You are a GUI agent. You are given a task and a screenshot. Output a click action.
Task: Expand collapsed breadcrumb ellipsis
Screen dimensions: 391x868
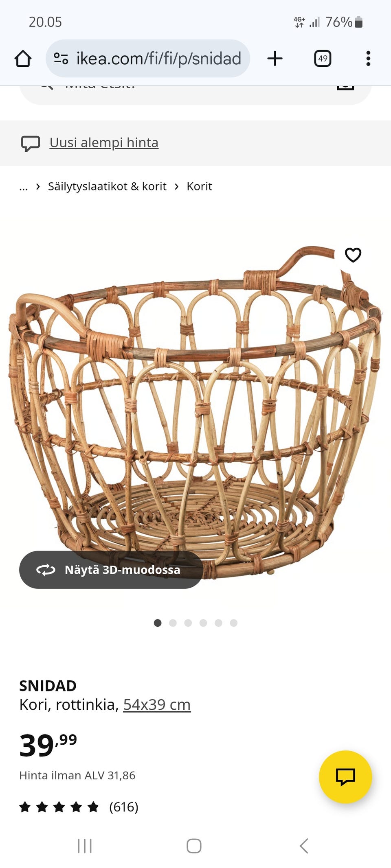pos(24,187)
